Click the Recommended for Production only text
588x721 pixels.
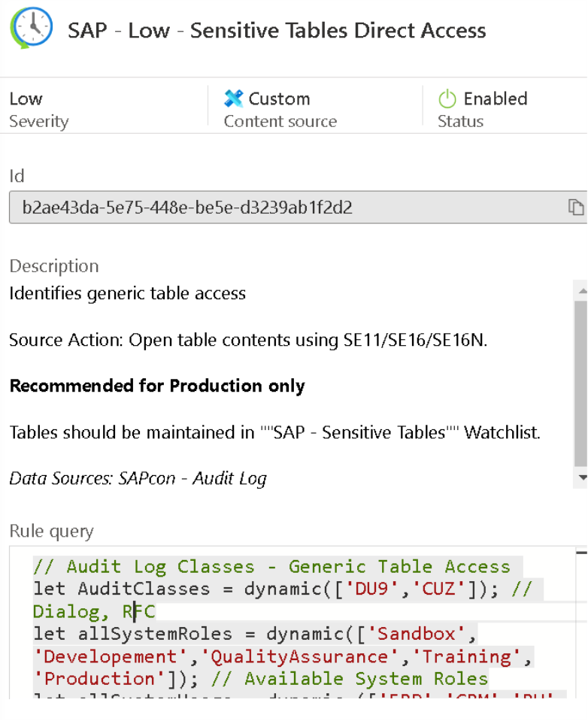point(156,386)
